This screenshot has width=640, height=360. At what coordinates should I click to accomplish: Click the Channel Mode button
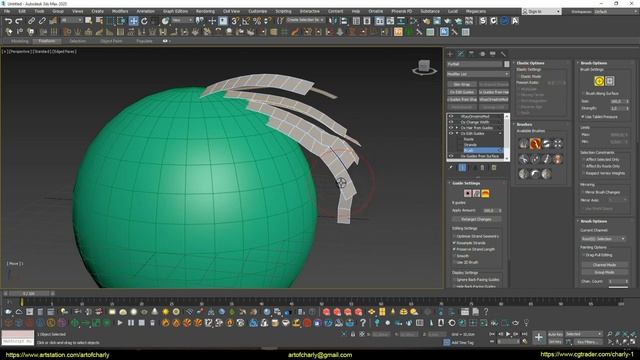(604, 265)
